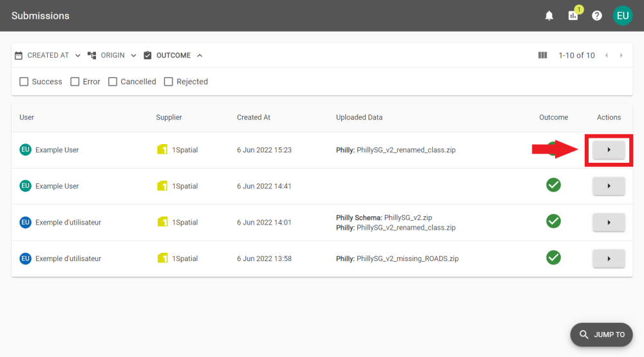Click the date 6 Jun 2022 13:58
The image size is (644, 357).
coord(264,259)
